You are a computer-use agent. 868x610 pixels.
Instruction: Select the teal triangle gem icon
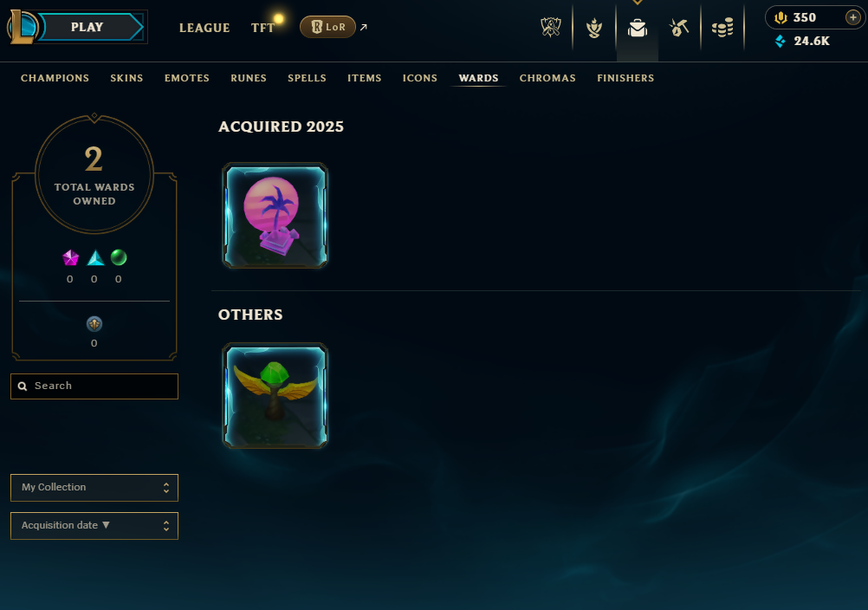pos(95,257)
